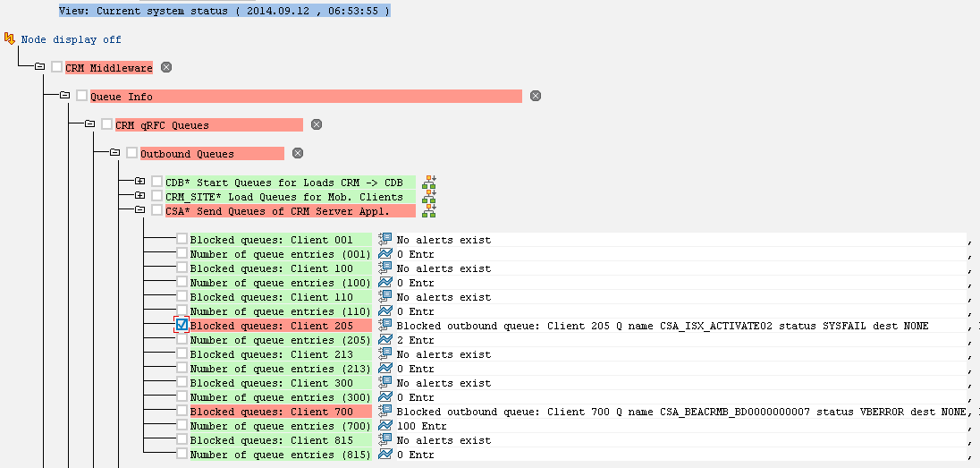
Task: Click performance graph icon for entries (700)
Action: [385, 426]
